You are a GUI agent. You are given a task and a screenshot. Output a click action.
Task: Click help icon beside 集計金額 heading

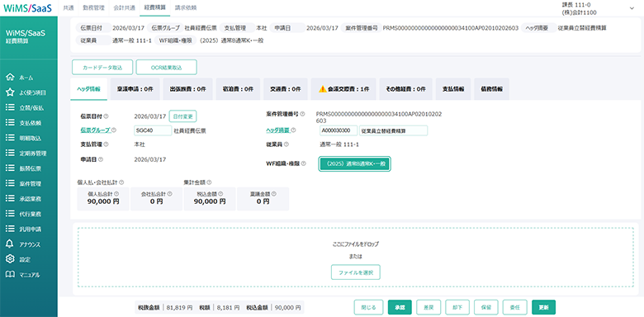(210, 182)
